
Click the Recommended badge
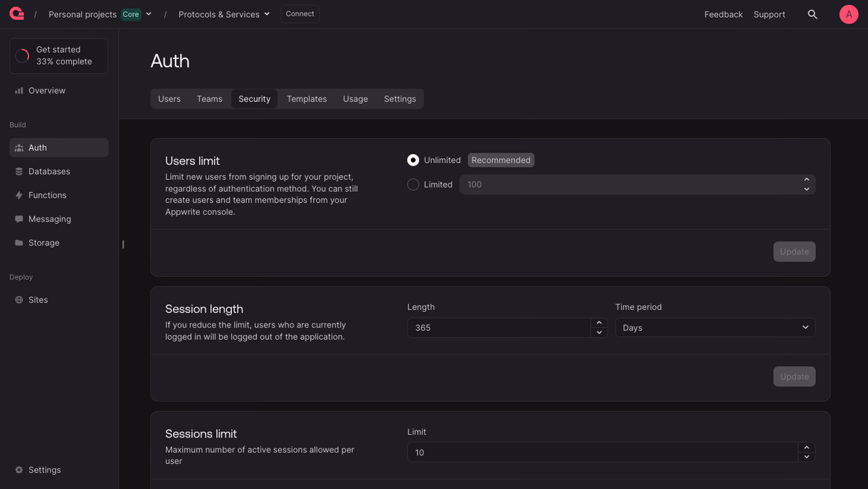pyautogui.click(x=501, y=160)
